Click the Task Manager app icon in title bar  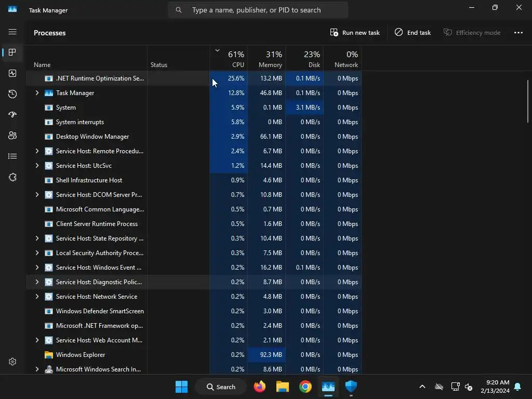tap(12, 9)
